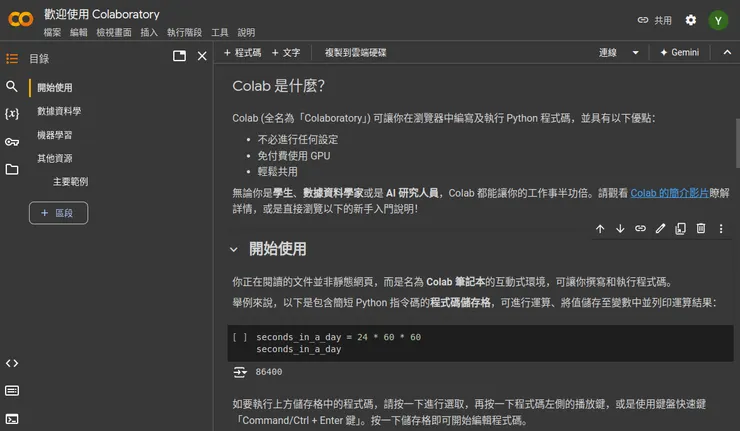740x431 pixels.
Task: Open settings gear icon
Action: click(690, 20)
